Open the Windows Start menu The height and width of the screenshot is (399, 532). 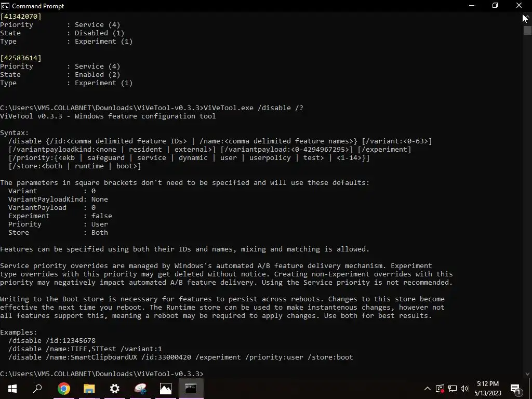click(12, 389)
